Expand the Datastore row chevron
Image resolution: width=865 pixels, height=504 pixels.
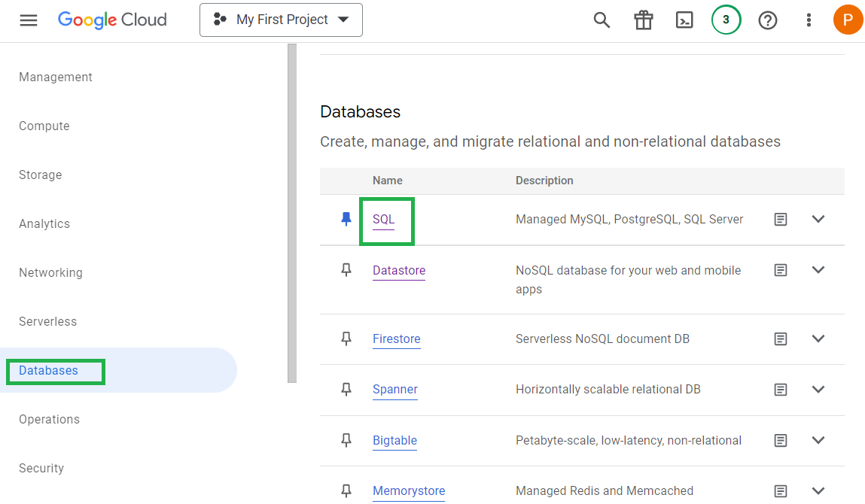818,269
